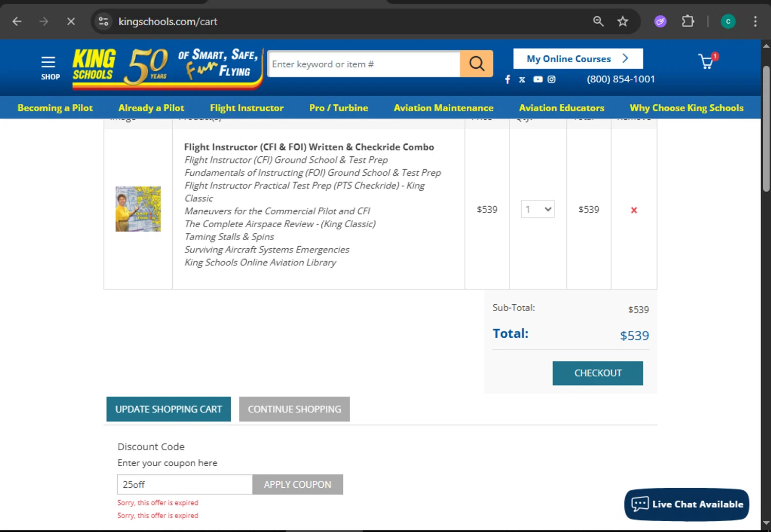Click the My Online Courses button
771x532 pixels.
click(x=578, y=59)
